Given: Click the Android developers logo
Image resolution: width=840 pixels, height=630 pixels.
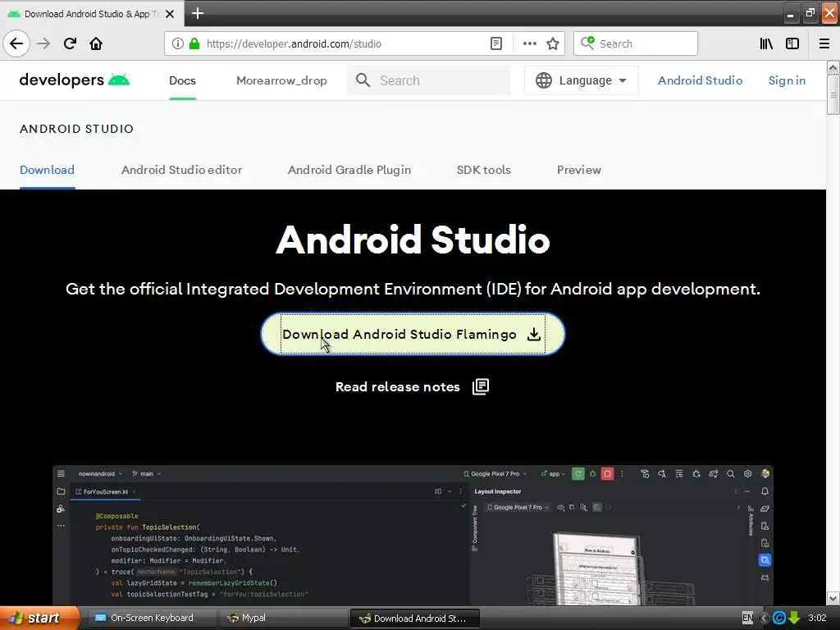Looking at the screenshot, I should (x=75, y=80).
